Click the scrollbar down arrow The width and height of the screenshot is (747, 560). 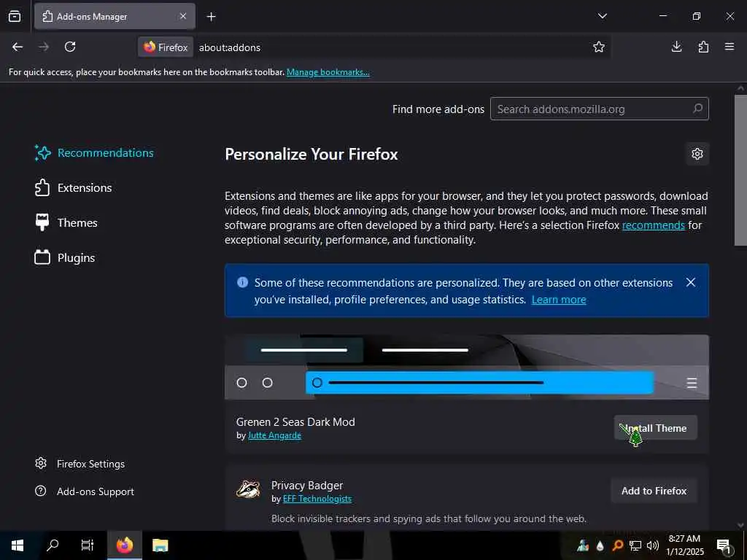(740, 525)
